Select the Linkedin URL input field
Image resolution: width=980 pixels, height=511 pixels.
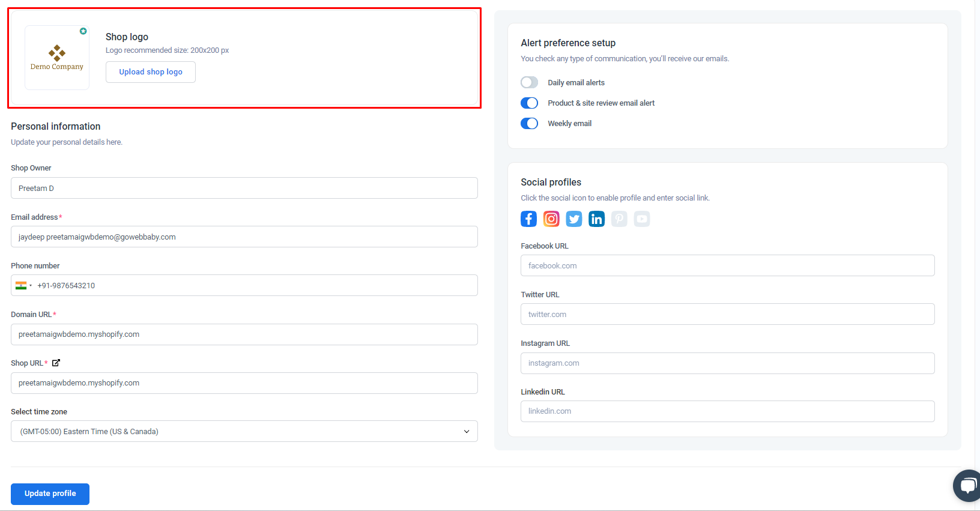[x=728, y=411]
